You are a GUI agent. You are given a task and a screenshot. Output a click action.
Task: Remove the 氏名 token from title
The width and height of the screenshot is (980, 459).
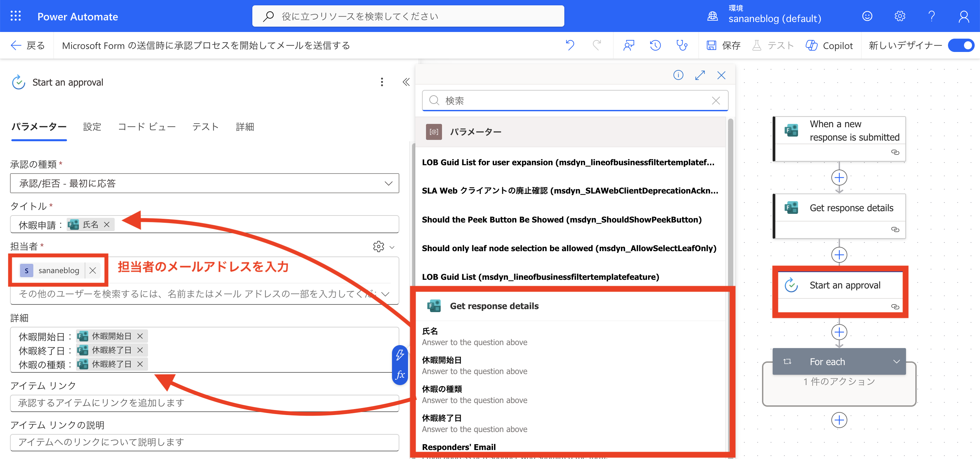coord(107,225)
